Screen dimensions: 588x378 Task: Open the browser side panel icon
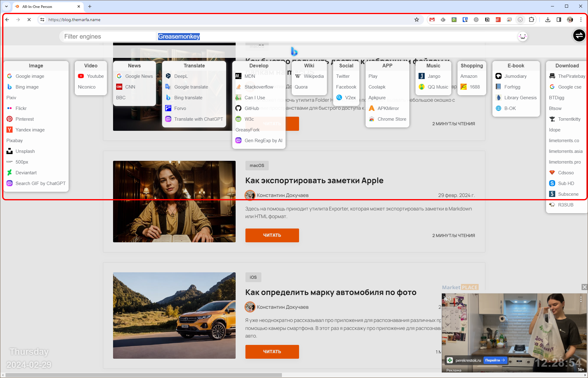559,20
